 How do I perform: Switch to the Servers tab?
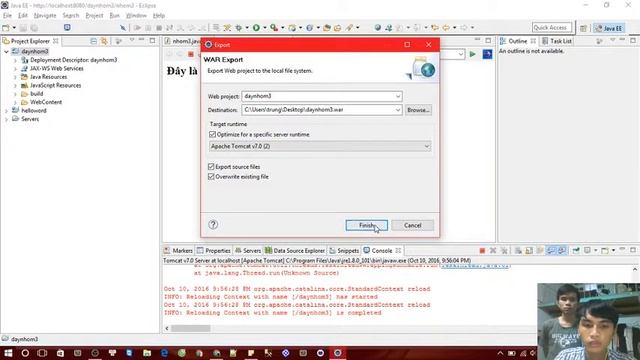pyautogui.click(x=248, y=251)
